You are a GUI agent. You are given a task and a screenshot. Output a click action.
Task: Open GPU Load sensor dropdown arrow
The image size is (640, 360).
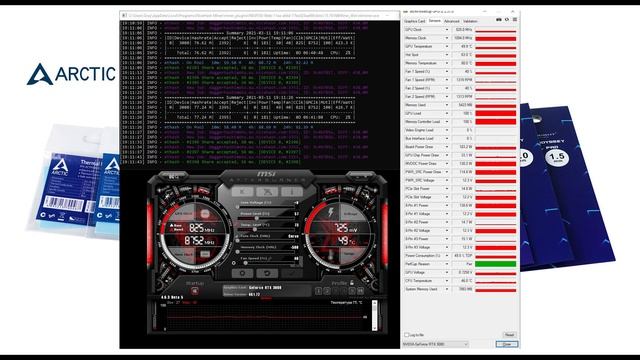[x=447, y=113]
